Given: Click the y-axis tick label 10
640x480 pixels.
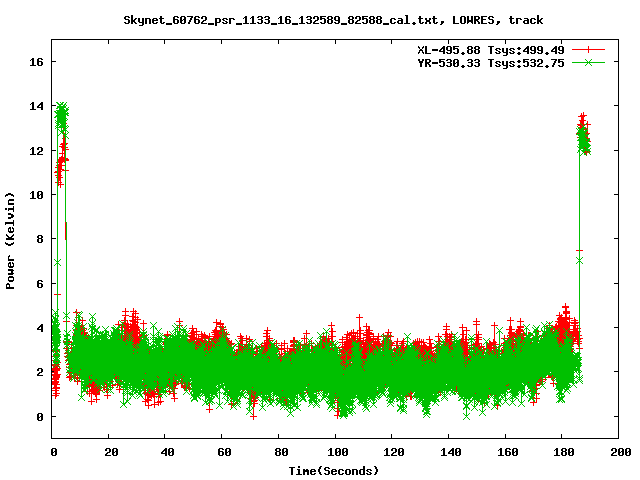Looking at the screenshot, I should click(x=36, y=195).
